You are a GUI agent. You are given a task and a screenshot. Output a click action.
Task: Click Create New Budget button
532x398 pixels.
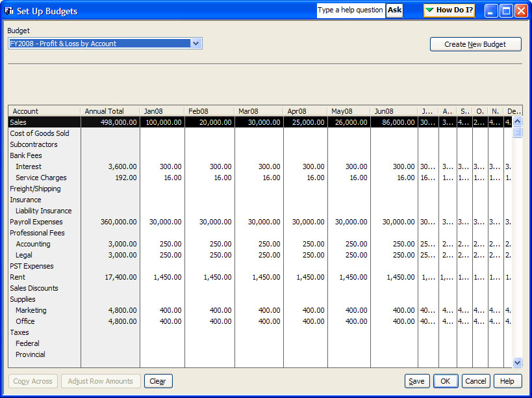(x=475, y=44)
